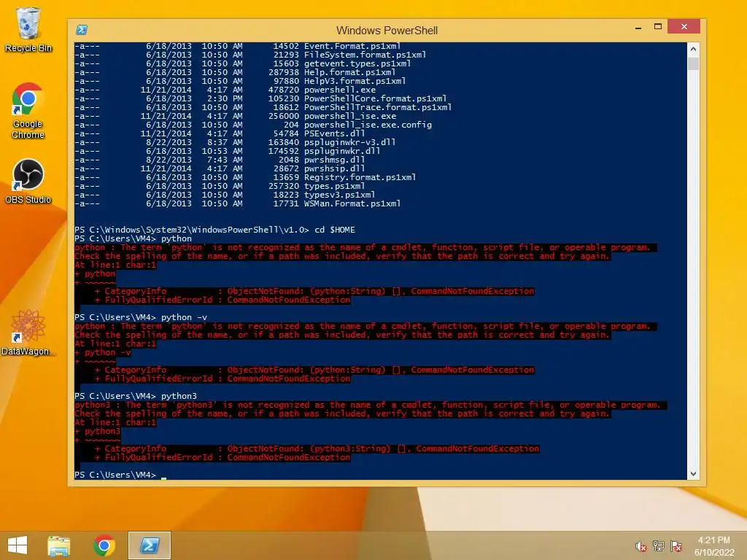Open the Windows Start button
747x560 pixels.
click(18, 545)
